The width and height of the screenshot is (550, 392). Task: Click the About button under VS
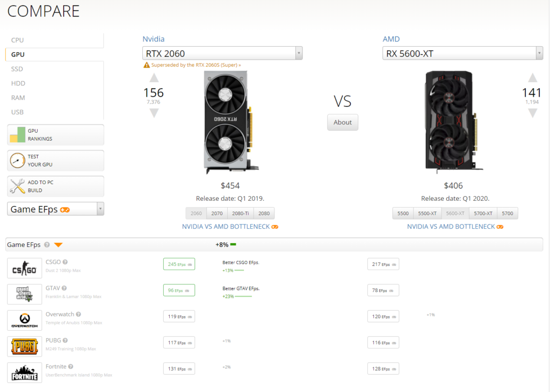tap(343, 122)
